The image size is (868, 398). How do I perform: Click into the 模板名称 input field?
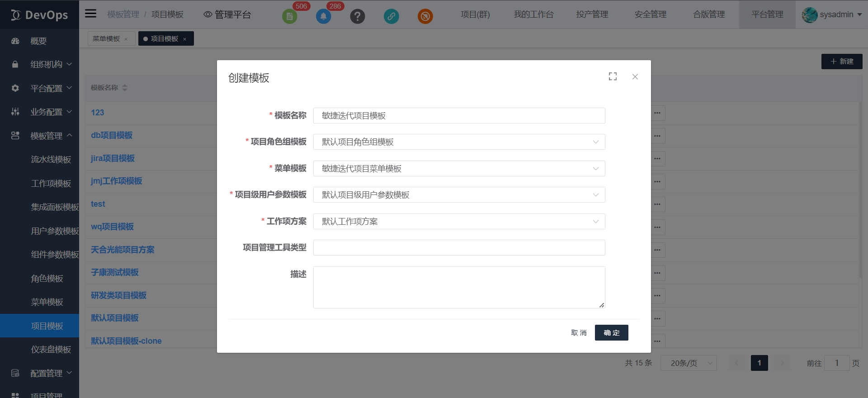[459, 116]
